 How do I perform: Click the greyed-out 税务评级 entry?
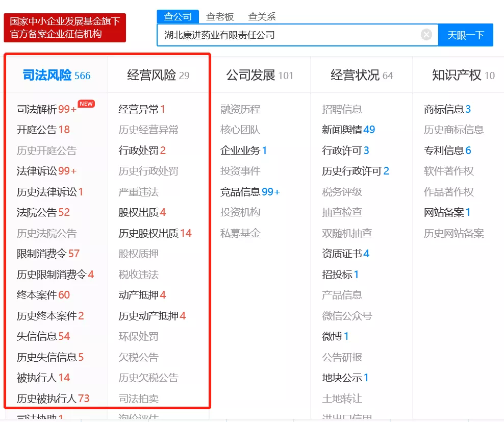(x=342, y=192)
